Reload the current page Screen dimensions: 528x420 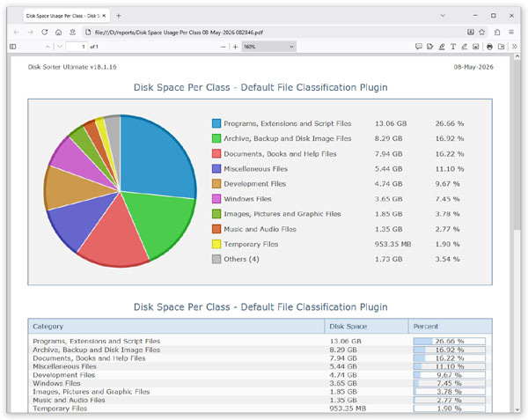(45, 33)
